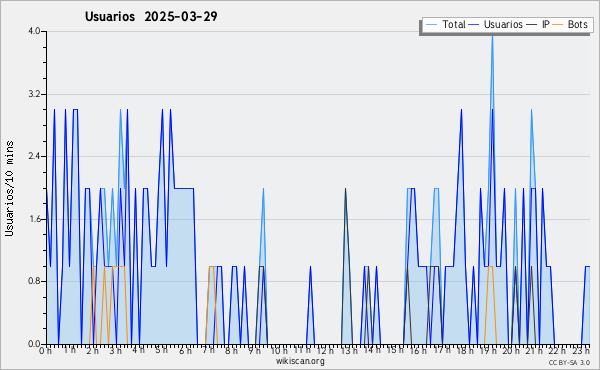
Task: Select the 'Total' legend entry
Action: coord(445,24)
